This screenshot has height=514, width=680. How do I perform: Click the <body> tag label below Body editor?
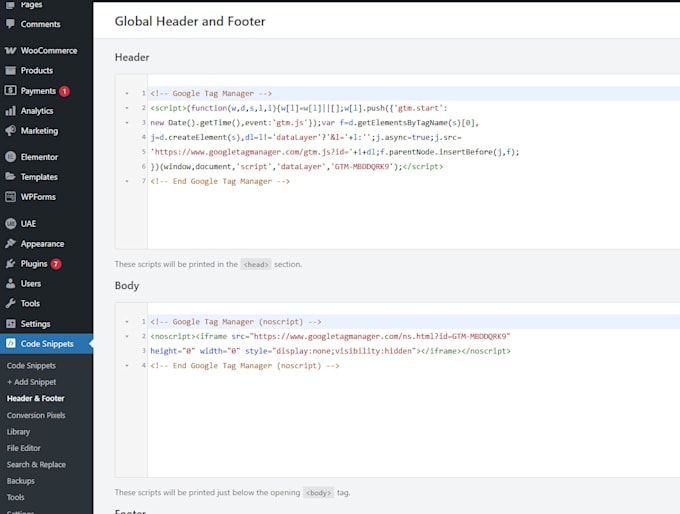[x=318, y=493]
